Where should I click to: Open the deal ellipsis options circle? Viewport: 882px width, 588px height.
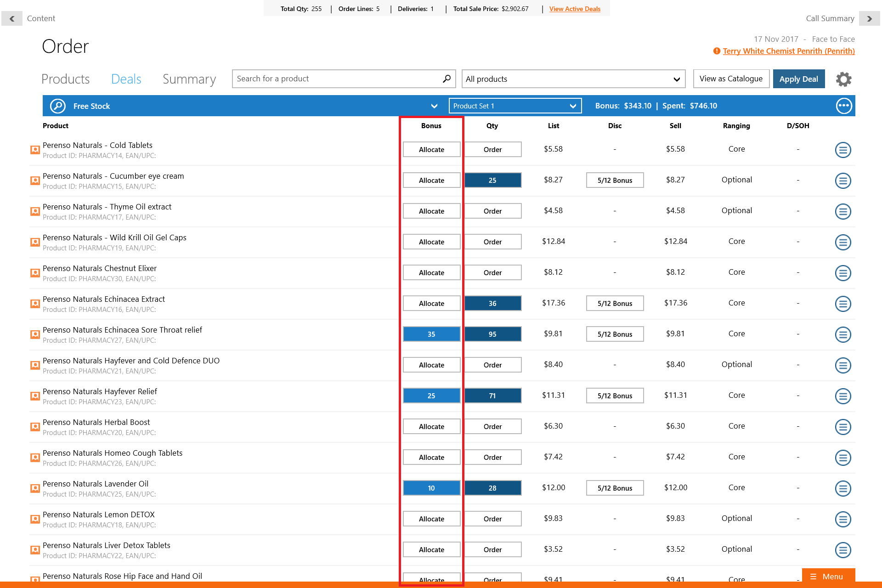843,106
